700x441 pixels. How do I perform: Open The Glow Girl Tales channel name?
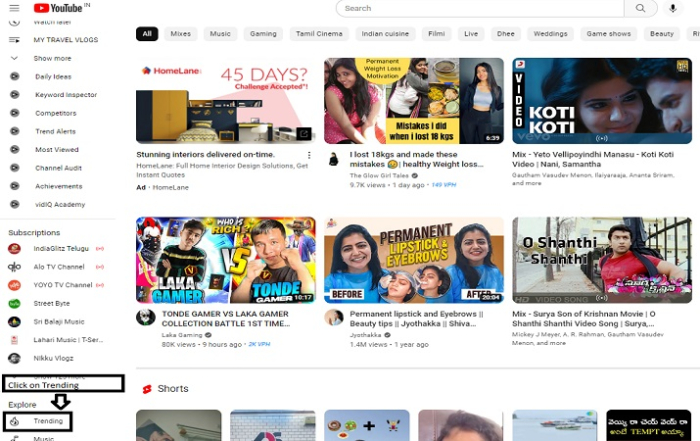coord(379,175)
